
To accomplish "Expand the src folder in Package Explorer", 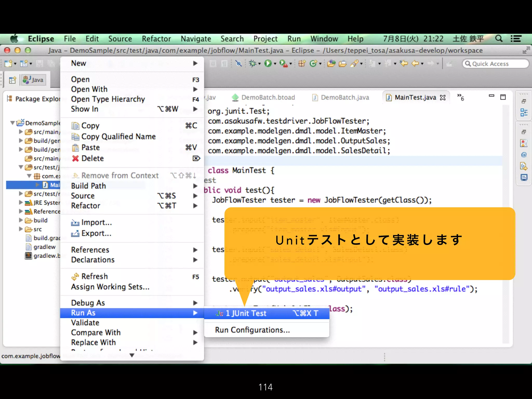I will tap(21, 229).
